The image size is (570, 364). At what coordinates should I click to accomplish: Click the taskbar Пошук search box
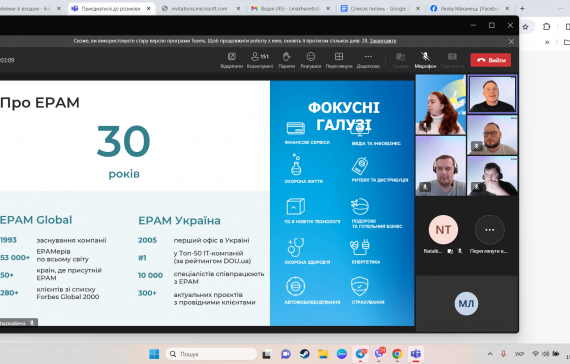point(211,354)
